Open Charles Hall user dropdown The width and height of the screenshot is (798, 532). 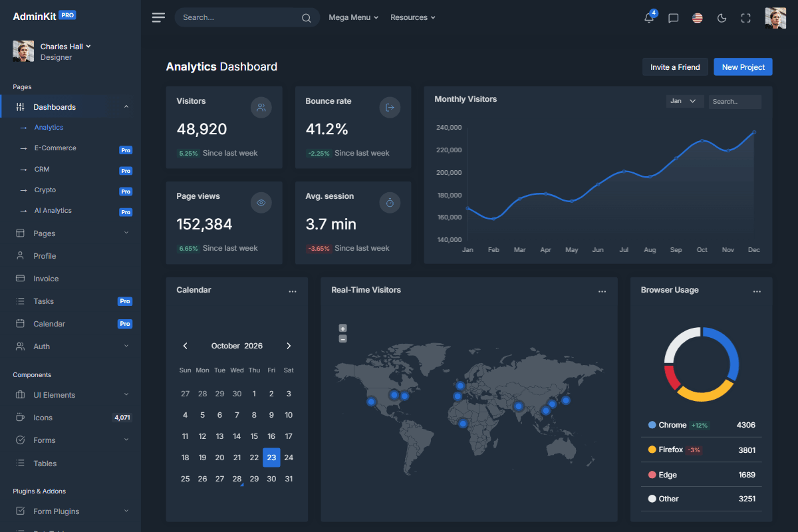(65, 47)
